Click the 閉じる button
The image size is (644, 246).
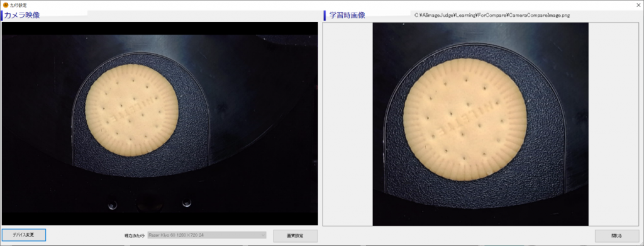617,236
